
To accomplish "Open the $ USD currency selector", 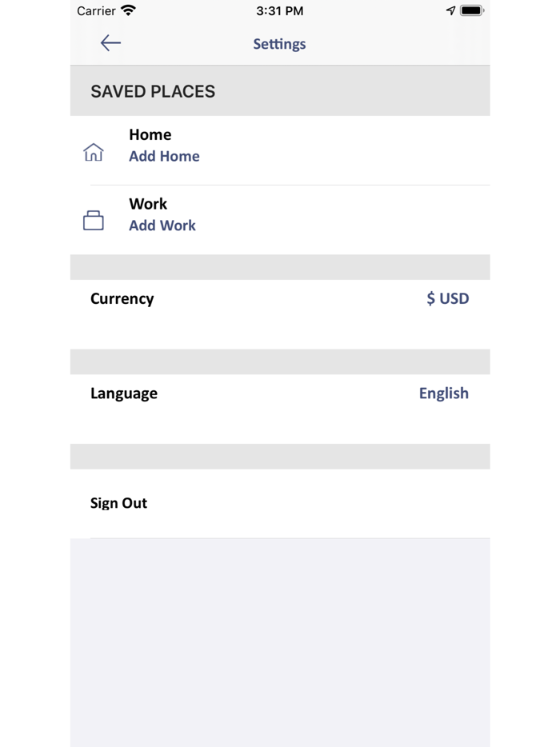I will tap(447, 298).
